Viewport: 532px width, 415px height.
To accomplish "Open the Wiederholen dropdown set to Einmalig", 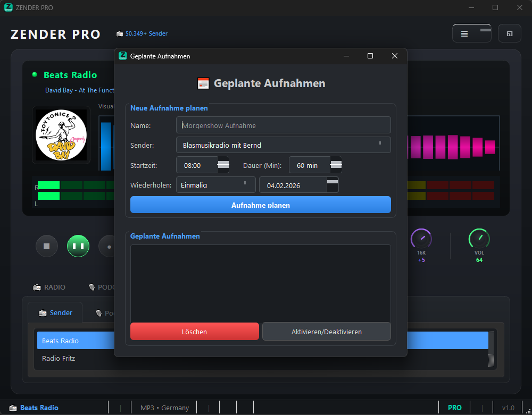I will [x=215, y=185].
